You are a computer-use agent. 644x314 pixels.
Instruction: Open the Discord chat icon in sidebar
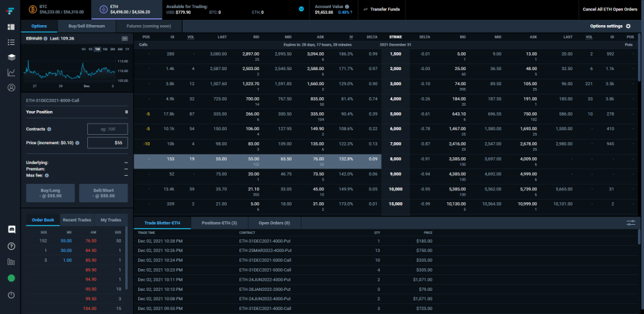point(11,229)
